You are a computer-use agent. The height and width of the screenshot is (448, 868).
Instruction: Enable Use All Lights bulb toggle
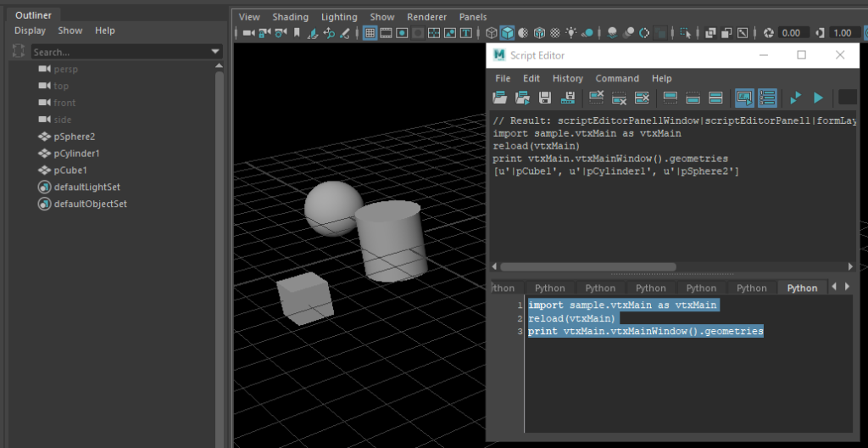click(x=571, y=33)
